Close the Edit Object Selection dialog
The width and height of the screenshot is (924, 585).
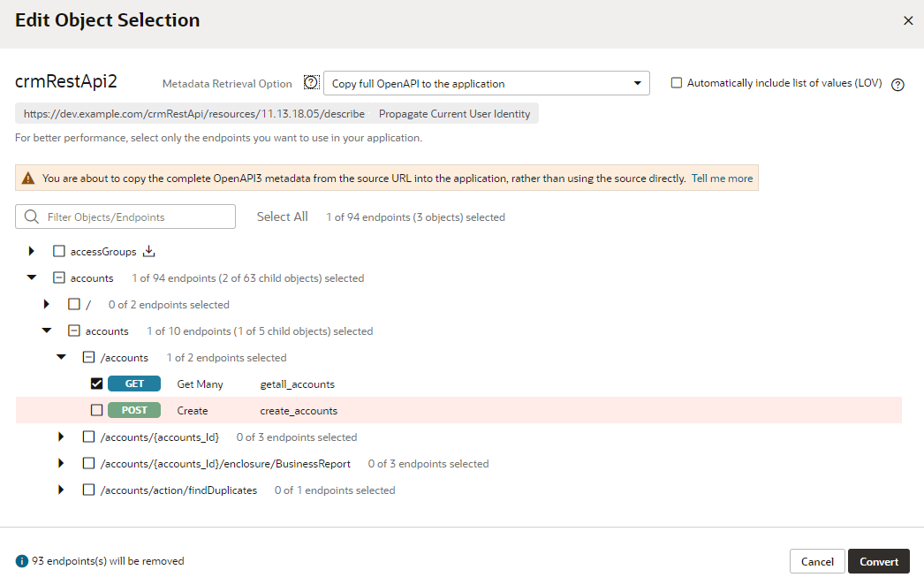[908, 20]
